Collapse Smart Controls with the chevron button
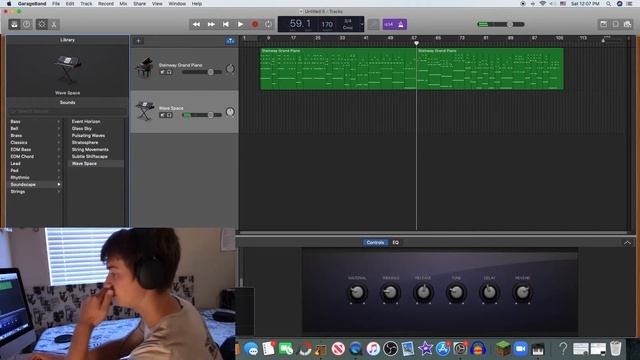The image size is (640, 360). click(x=627, y=243)
